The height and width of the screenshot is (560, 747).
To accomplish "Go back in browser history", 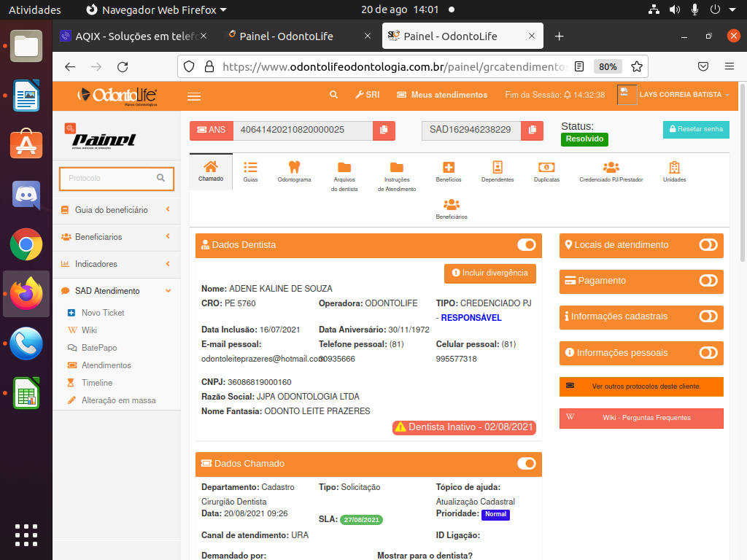I will [70, 66].
